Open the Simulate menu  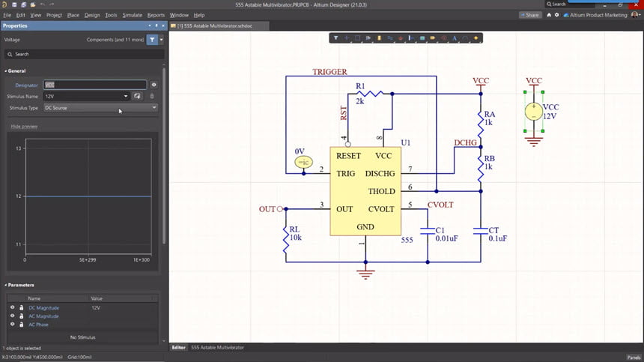tap(133, 15)
